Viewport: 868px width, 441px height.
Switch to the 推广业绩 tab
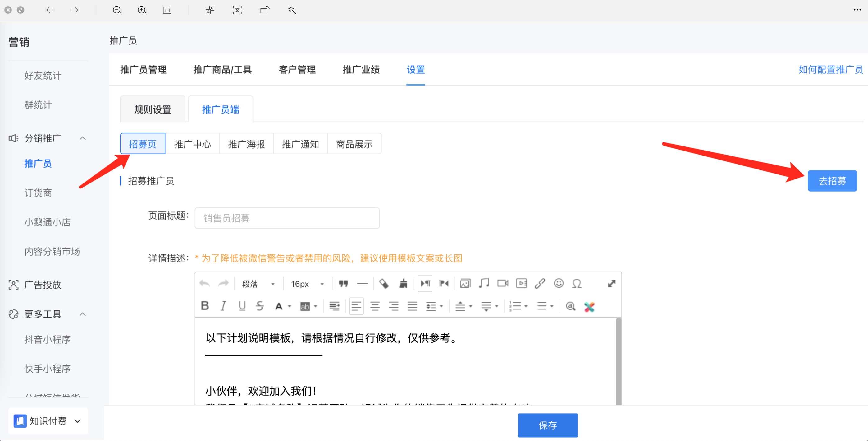tap(361, 69)
